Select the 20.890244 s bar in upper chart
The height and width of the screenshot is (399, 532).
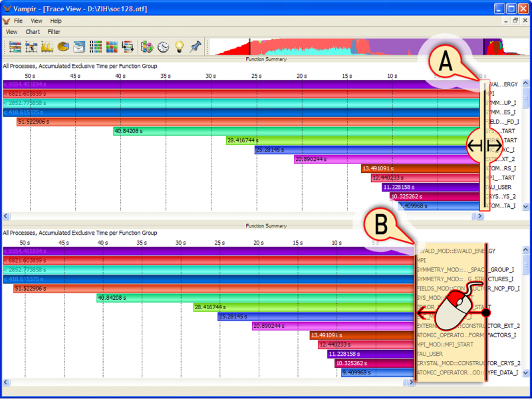(387, 159)
